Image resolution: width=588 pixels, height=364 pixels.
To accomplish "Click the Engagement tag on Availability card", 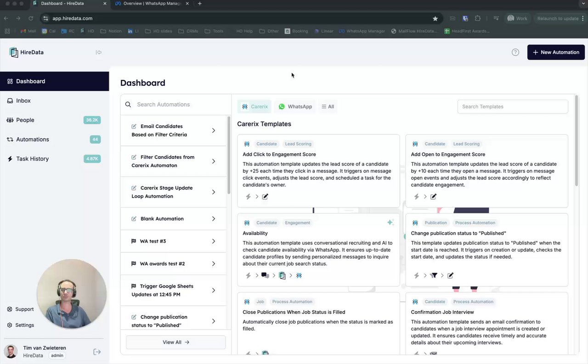I will click(297, 223).
